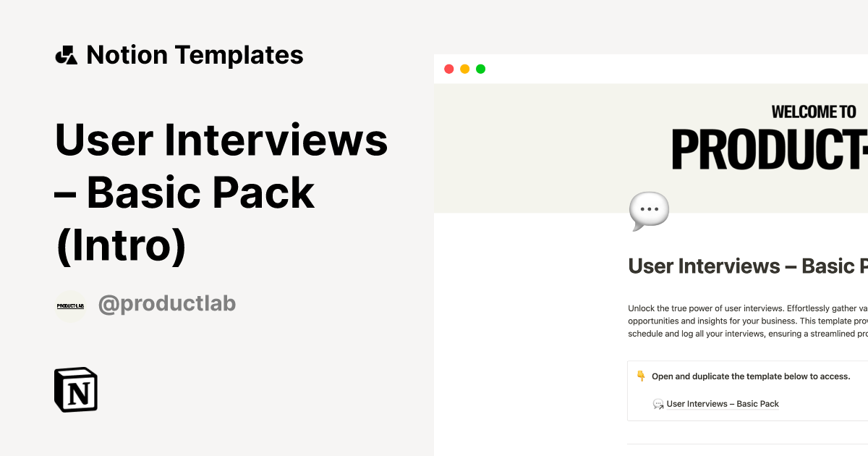The image size is (868, 456).
Task: Click the Notion Templates site logo icon
Action: [x=66, y=54]
